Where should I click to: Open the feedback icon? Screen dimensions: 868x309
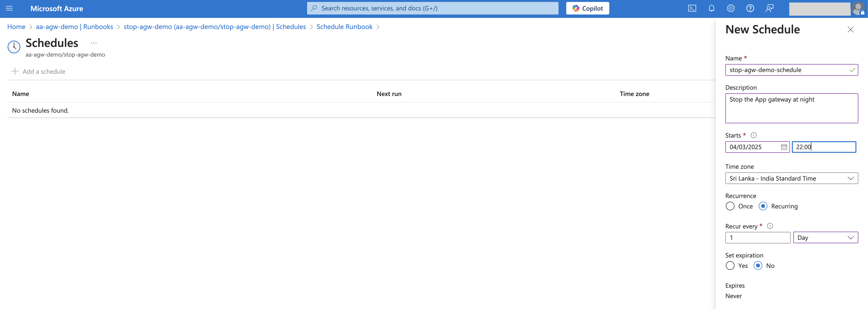click(770, 8)
